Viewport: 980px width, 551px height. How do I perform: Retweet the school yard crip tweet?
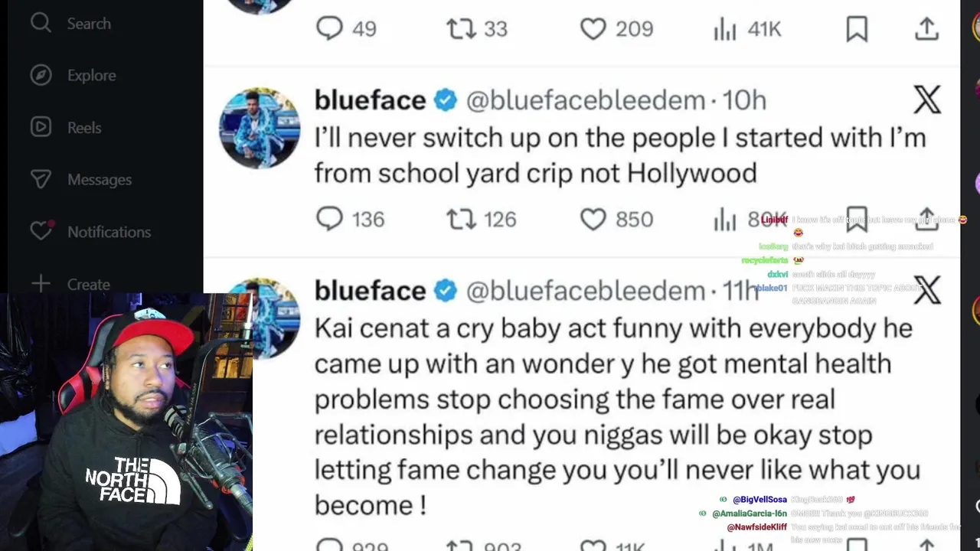pos(461,220)
